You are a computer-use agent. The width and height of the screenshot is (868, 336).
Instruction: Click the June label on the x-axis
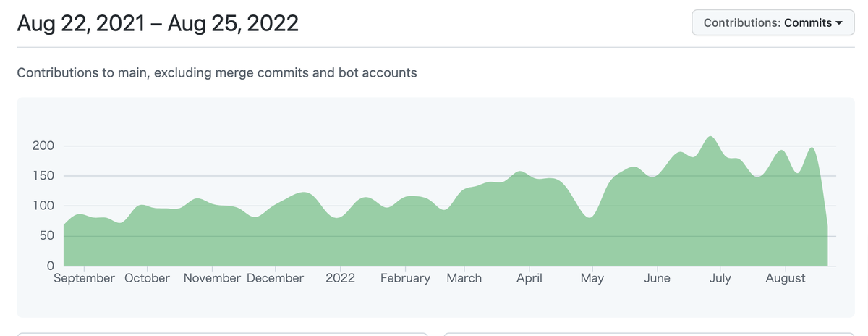click(x=657, y=278)
